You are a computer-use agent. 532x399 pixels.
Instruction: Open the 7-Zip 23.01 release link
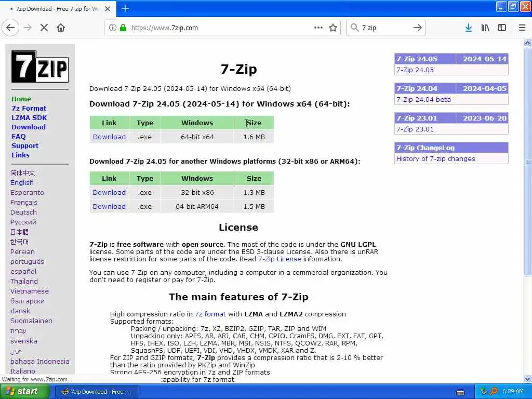(x=415, y=129)
